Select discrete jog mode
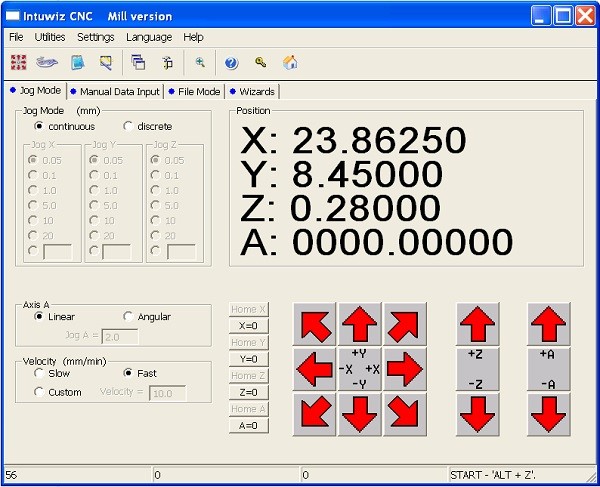 coord(128,126)
